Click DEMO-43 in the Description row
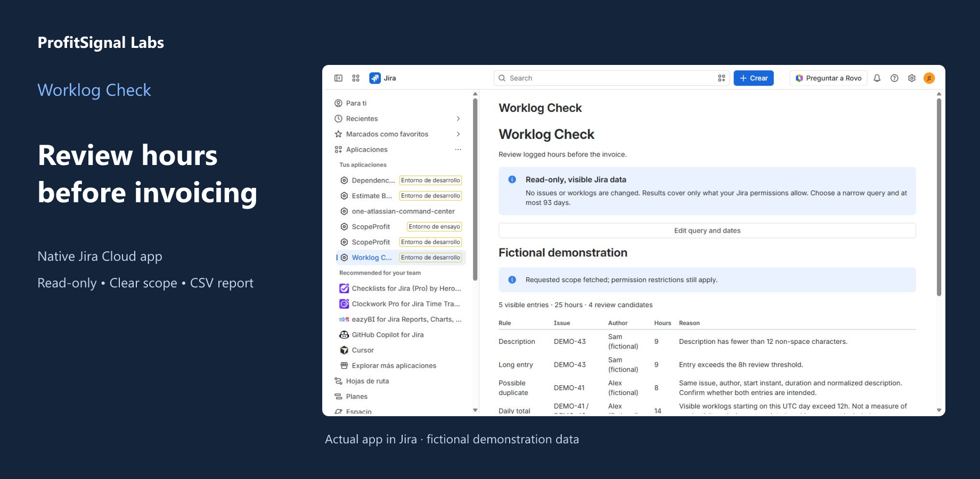The width and height of the screenshot is (980, 479). coord(570,342)
